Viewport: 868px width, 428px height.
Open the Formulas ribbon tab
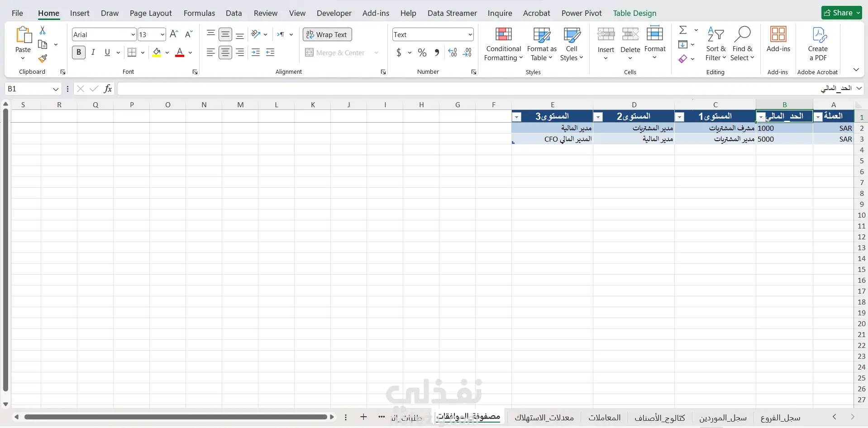point(199,13)
